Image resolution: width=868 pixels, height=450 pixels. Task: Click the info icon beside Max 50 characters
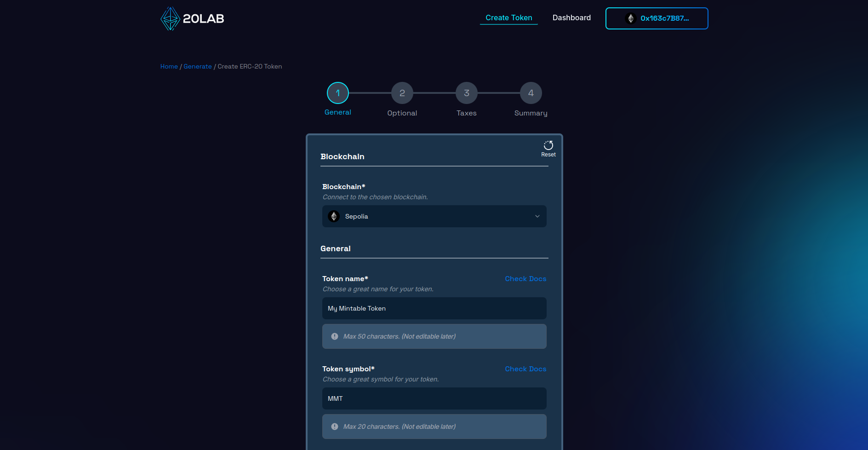335,336
